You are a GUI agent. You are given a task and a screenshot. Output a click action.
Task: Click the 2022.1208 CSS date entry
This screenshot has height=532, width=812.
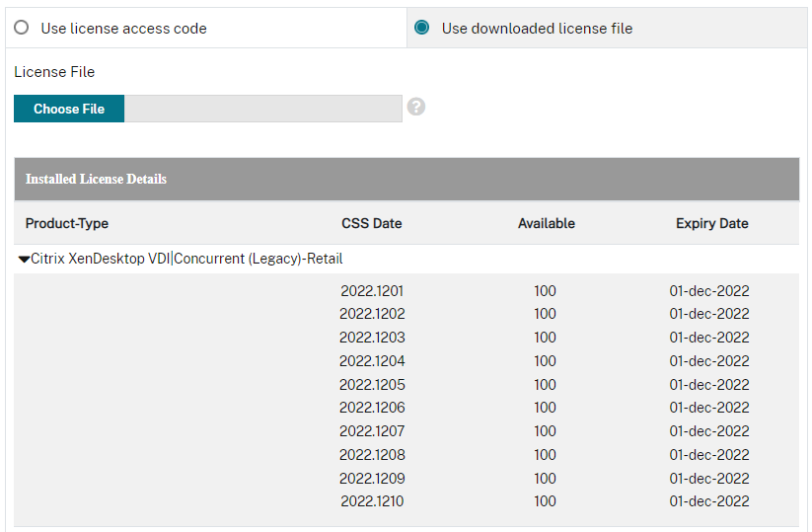click(372, 455)
